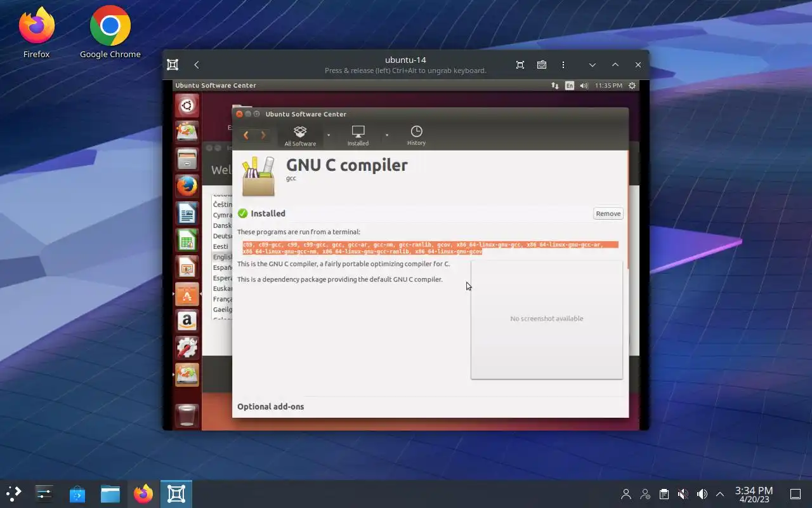Open Files manager in Ubuntu launcher
812x508 pixels.
[187, 159]
